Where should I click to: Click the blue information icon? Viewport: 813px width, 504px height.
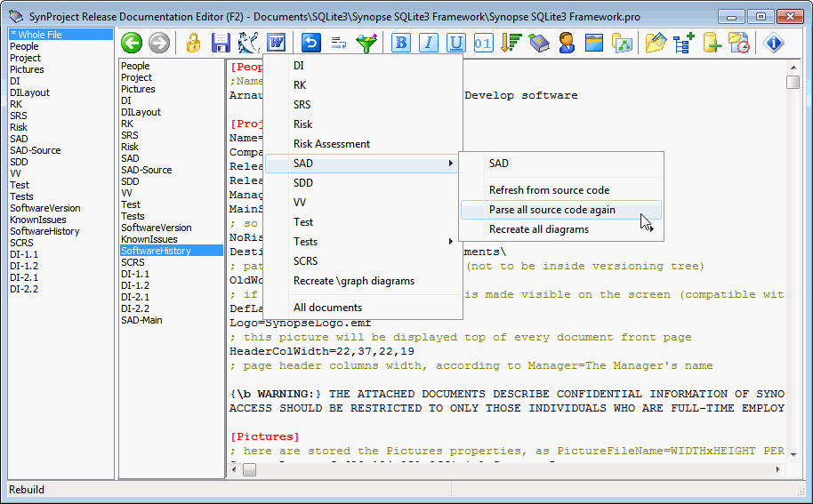[x=774, y=43]
